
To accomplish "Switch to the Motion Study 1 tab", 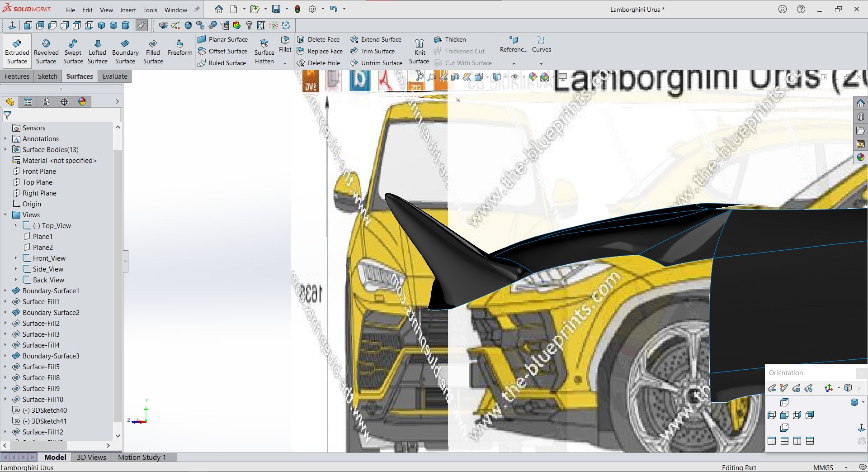I will 142,457.
